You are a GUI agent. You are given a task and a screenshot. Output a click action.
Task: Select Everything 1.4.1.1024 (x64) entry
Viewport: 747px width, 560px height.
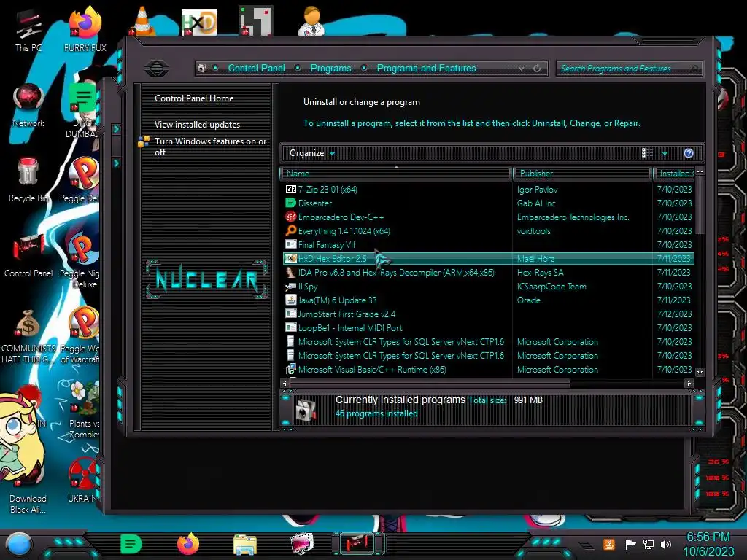click(x=488, y=231)
